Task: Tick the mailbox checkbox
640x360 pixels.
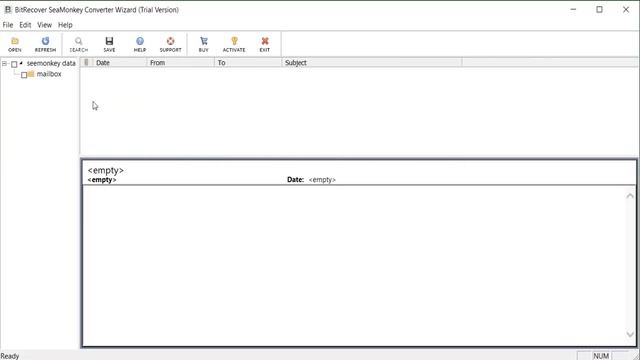Action: (x=24, y=75)
